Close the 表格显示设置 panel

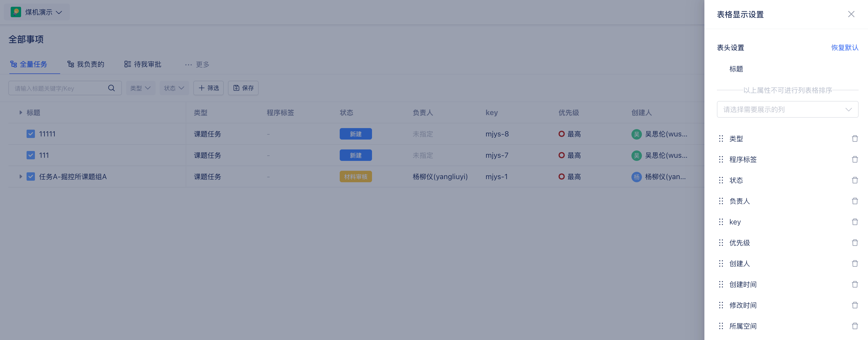point(851,14)
